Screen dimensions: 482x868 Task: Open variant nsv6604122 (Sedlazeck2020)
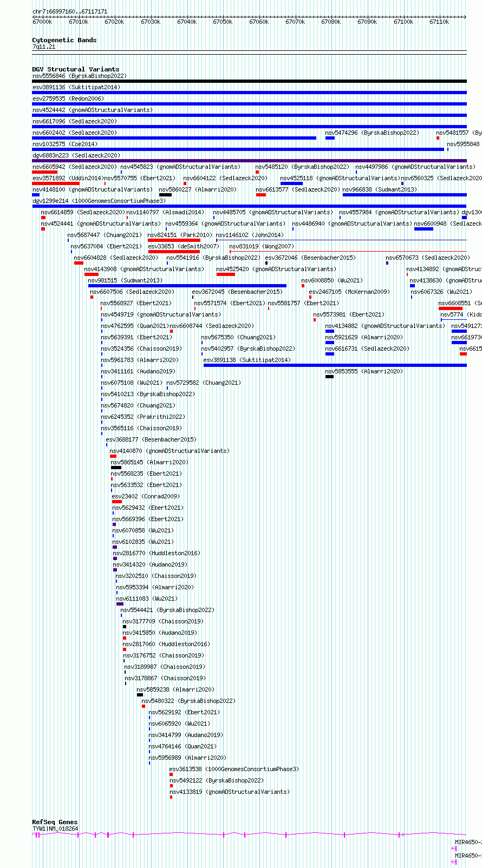pos(225,178)
